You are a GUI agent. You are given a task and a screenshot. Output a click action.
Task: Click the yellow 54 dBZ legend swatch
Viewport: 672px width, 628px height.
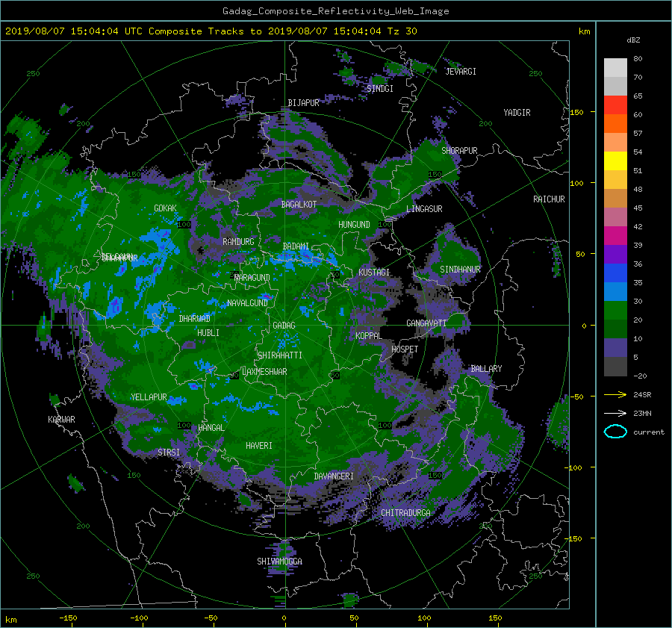click(x=615, y=161)
